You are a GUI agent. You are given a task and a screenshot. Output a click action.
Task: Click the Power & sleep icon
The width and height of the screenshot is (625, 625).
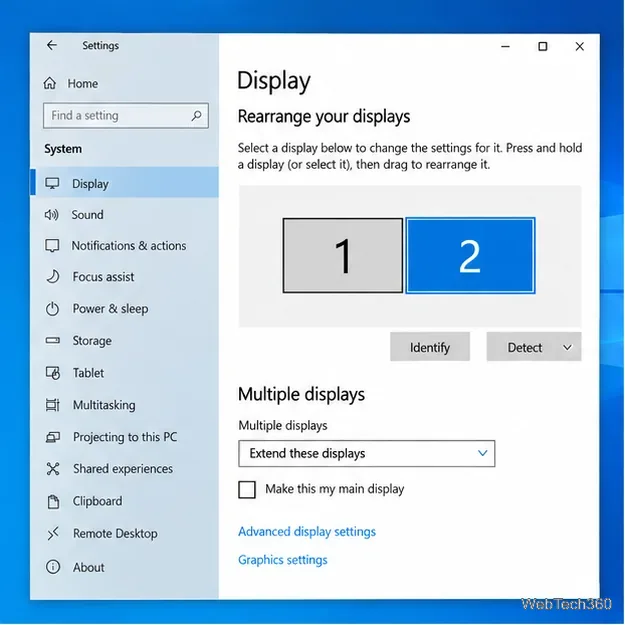pos(52,309)
